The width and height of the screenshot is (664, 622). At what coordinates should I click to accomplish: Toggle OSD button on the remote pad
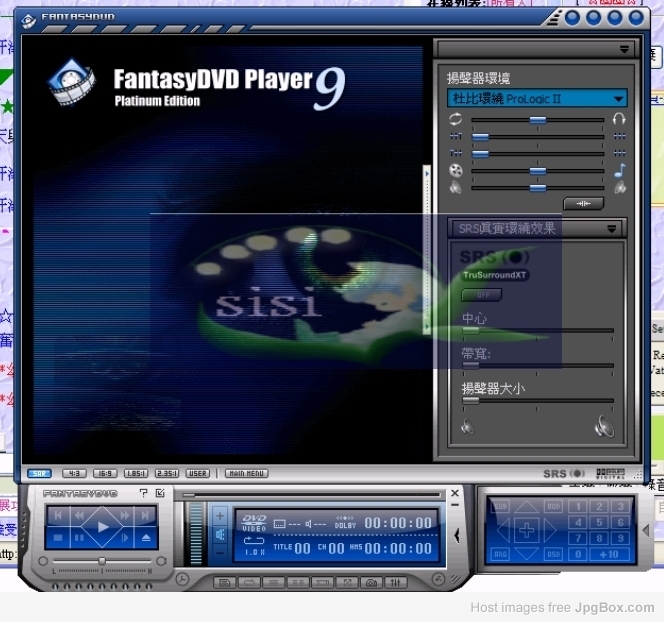(553, 554)
